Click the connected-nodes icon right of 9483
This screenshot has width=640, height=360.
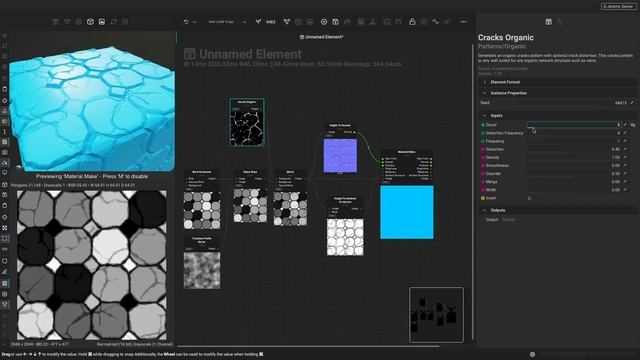coord(287,22)
